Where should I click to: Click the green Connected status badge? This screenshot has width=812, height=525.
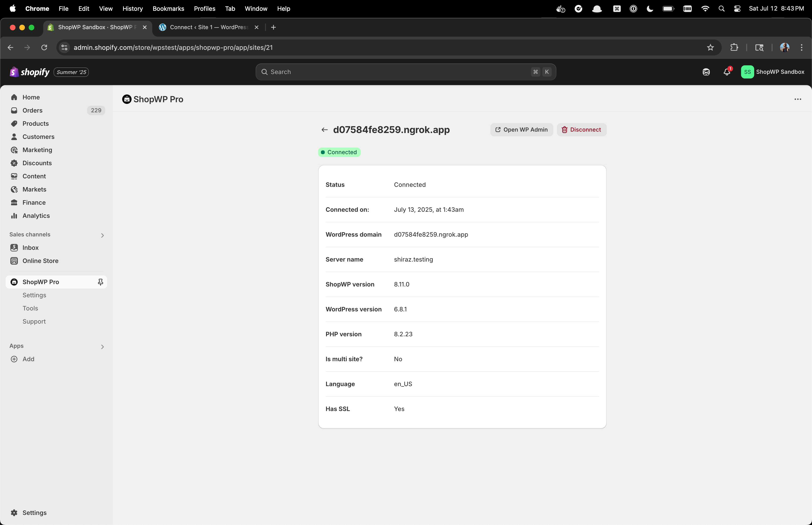pos(339,152)
